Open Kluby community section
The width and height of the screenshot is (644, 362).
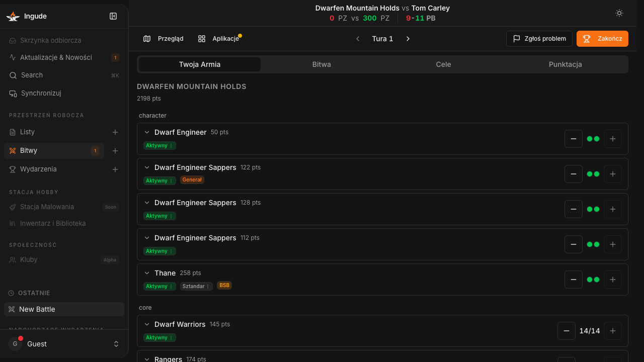(64, 259)
